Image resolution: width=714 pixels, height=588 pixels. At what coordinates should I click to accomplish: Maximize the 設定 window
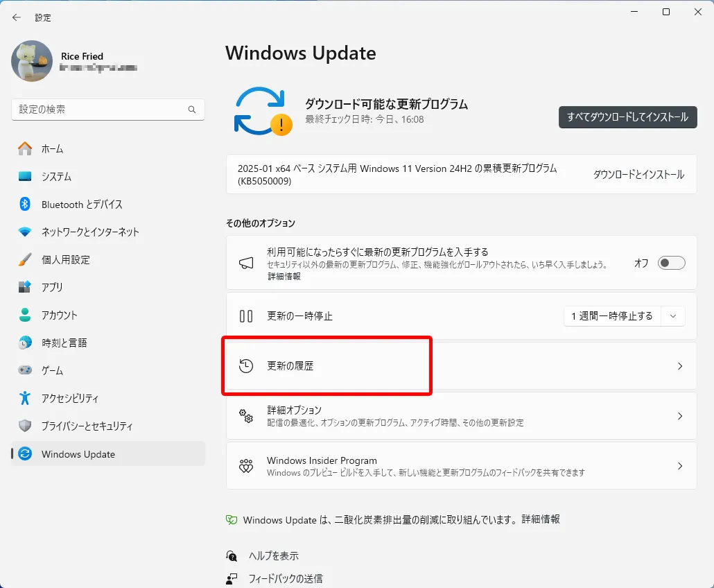coord(665,12)
